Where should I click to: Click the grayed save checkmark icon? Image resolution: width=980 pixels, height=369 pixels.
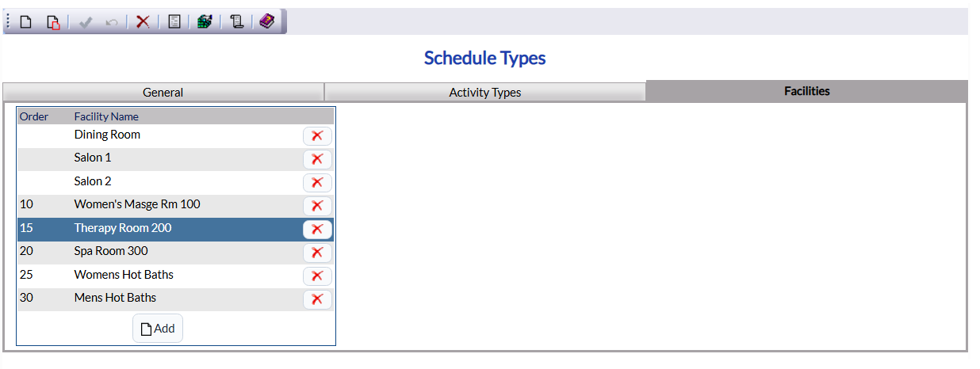coord(86,22)
